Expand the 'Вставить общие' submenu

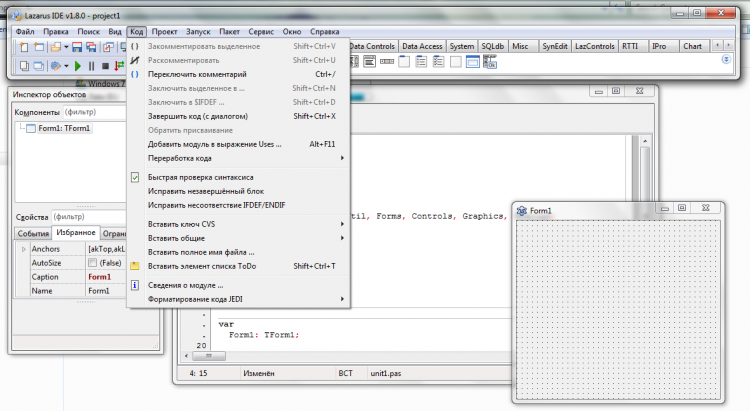point(342,238)
